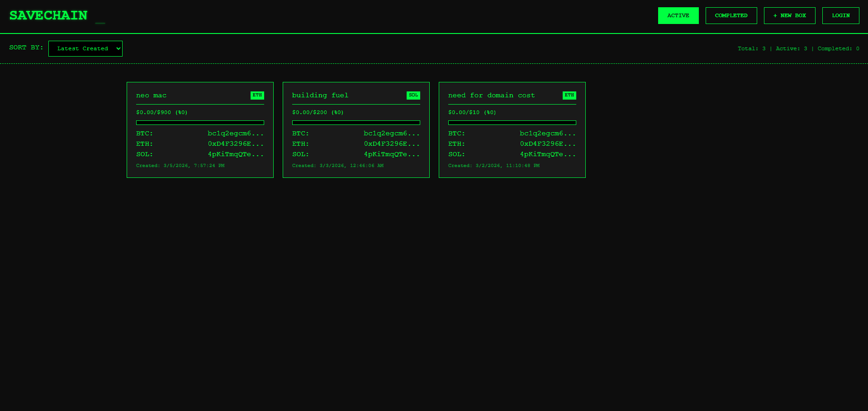
Task: Click the progress bar on neo mac card
Action: coord(200,122)
